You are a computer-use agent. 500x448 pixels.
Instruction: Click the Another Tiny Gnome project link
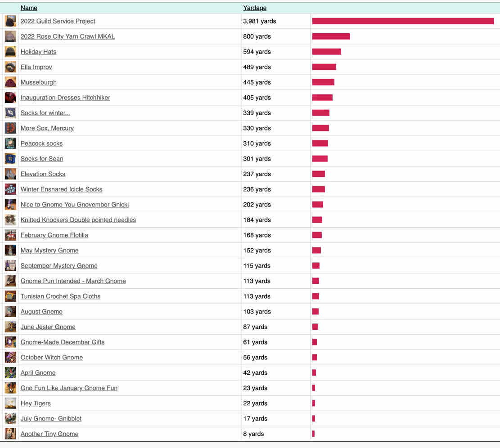[50, 434]
